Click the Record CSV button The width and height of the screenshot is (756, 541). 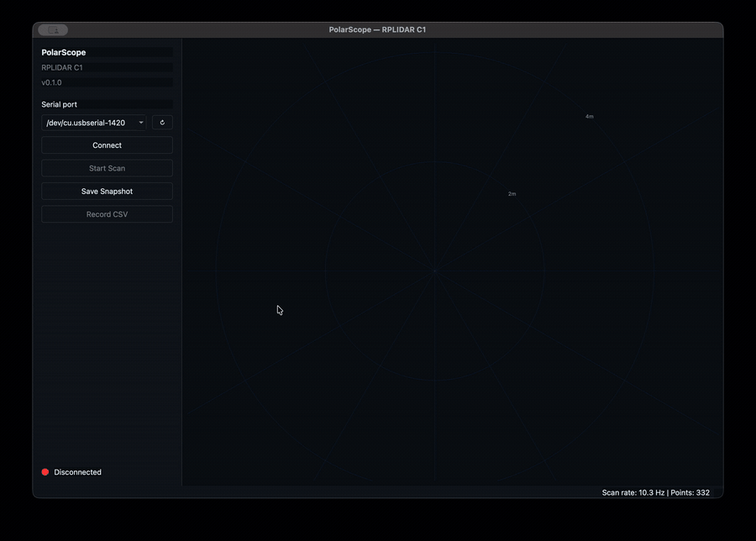[x=107, y=214]
